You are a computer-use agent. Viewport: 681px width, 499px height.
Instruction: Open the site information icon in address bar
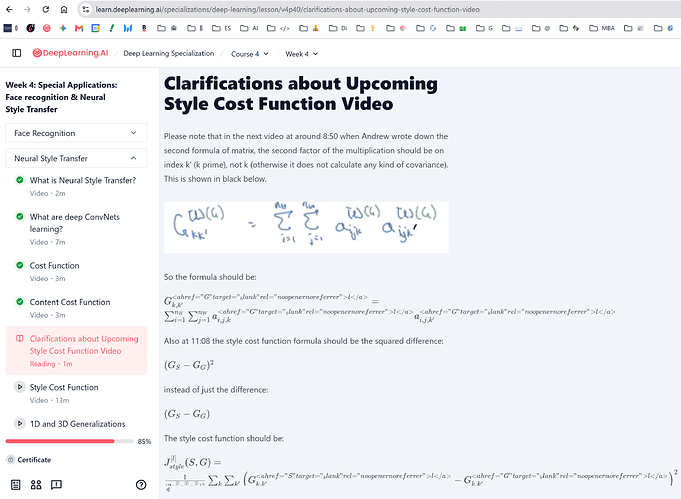click(86, 9)
